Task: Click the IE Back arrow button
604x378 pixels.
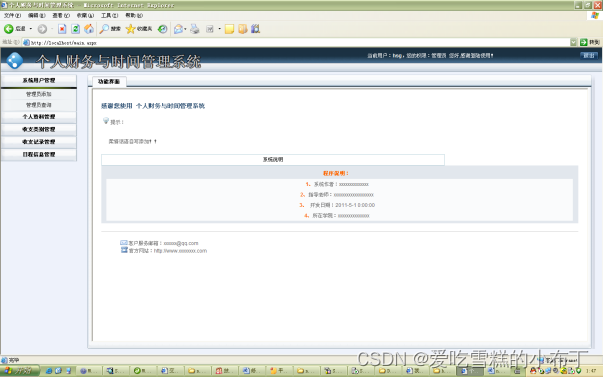Action: pyautogui.click(x=8, y=29)
